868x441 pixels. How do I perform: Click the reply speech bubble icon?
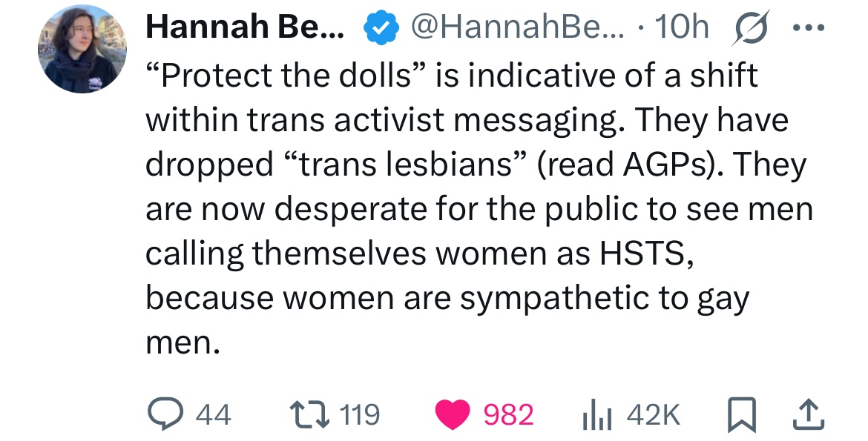point(165,414)
